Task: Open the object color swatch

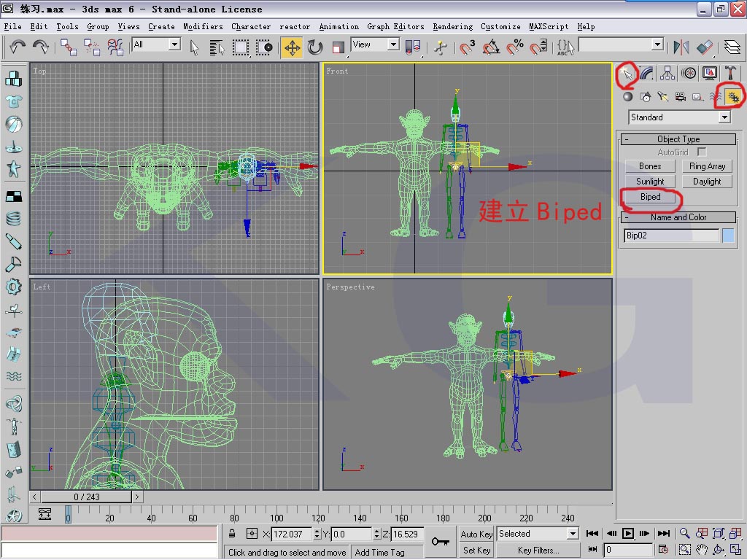Action: click(x=729, y=236)
